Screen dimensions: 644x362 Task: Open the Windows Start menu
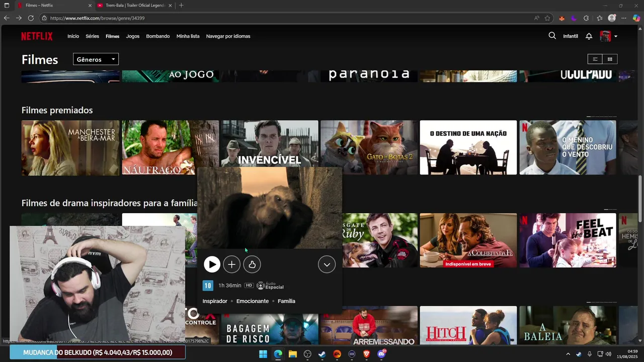coord(263,354)
